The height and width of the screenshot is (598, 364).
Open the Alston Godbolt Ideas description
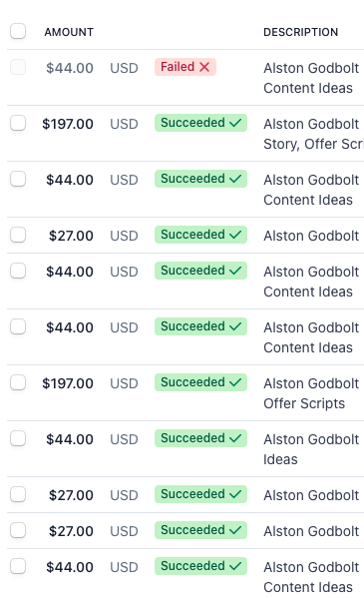point(311,449)
